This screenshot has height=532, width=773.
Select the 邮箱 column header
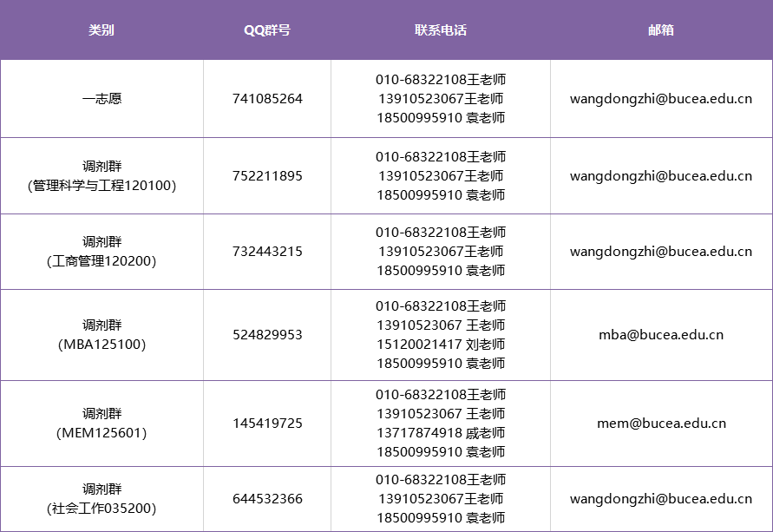click(661, 30)
